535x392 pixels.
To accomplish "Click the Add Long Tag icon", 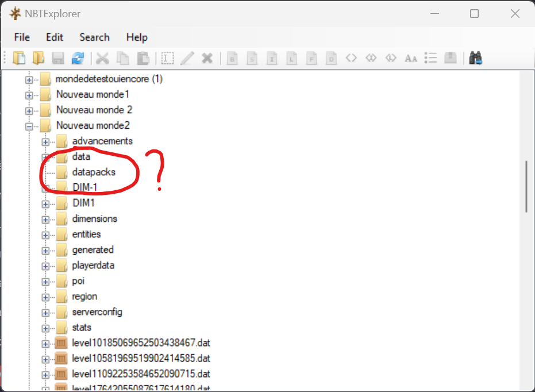I will click(292, 58).
